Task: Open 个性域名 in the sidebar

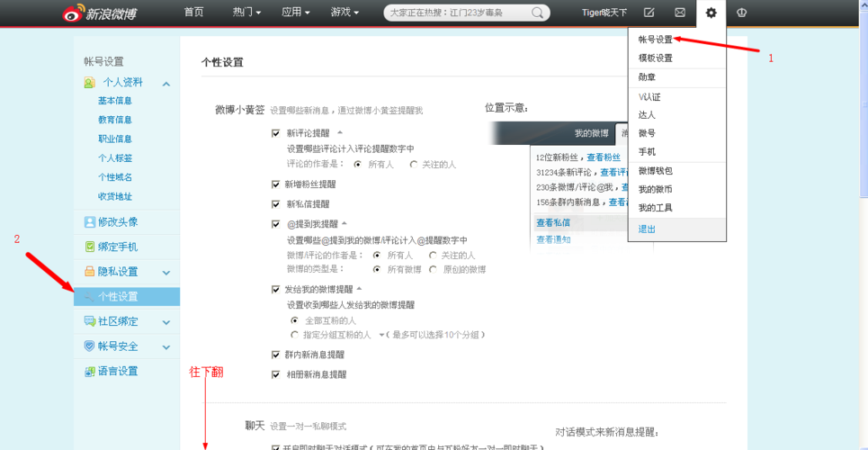Action: [x=115, y=177]
